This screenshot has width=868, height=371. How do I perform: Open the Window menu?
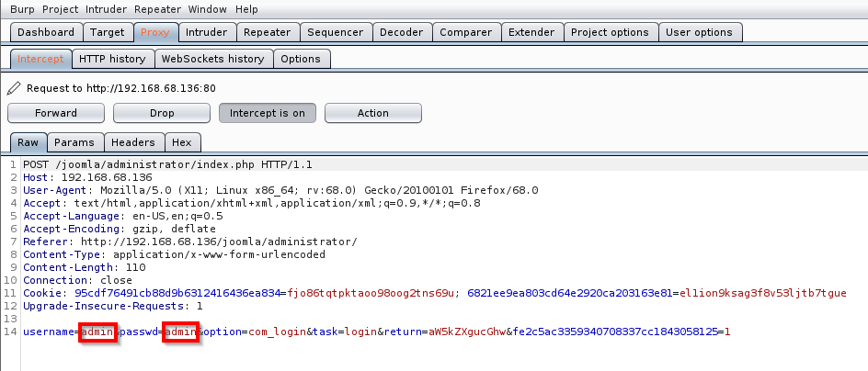[x=208, y=9]
